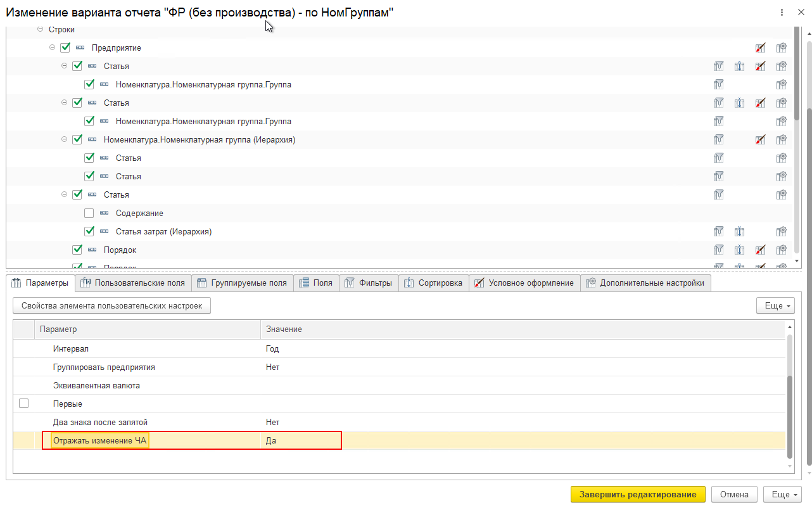Collapse Статья node containing Содержание
The height and width of the screenshot is (510, 812).
coord(65,194)
